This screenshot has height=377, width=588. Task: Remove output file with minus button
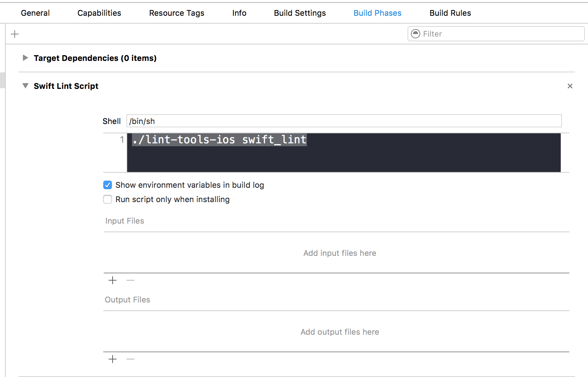coord(131,359)
